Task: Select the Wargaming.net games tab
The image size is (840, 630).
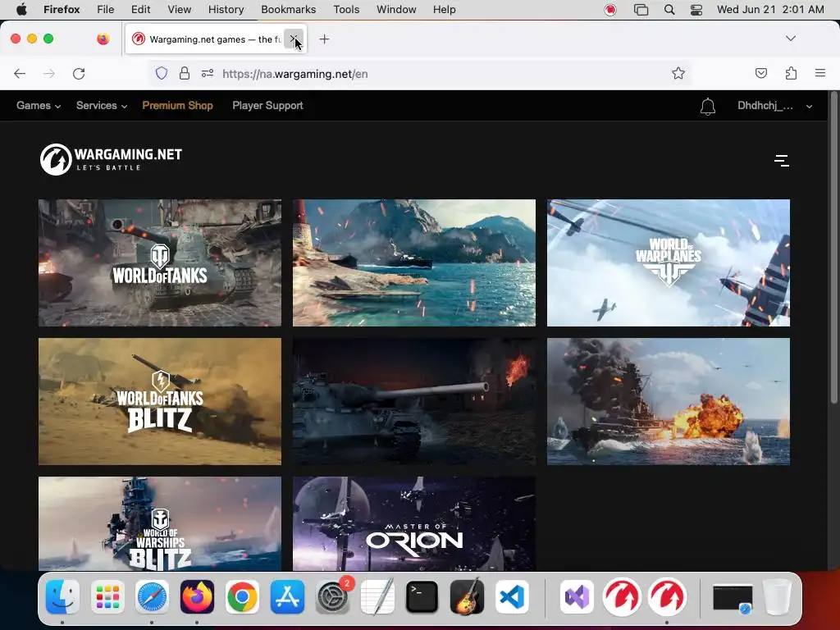Action: (x=216, y=39)
